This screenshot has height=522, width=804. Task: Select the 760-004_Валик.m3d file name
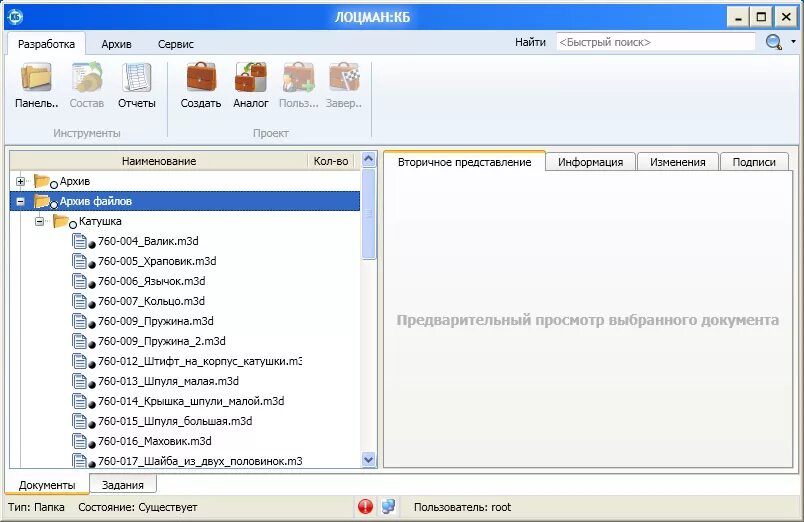click(148, 241)
